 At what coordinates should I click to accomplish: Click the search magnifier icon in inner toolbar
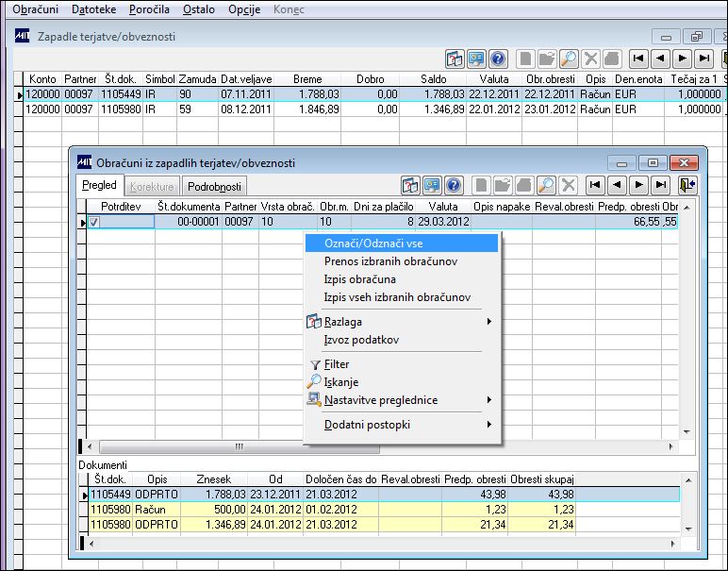[x=546, y=185]
